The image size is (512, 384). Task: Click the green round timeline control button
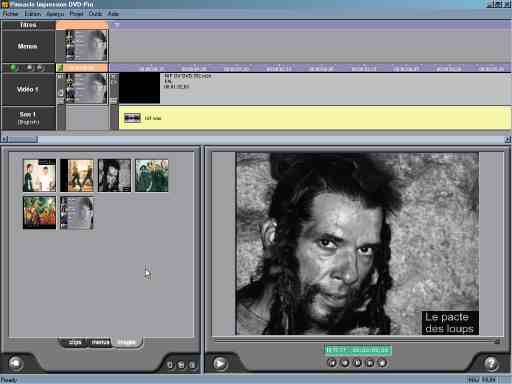click(x=13, y=68)
